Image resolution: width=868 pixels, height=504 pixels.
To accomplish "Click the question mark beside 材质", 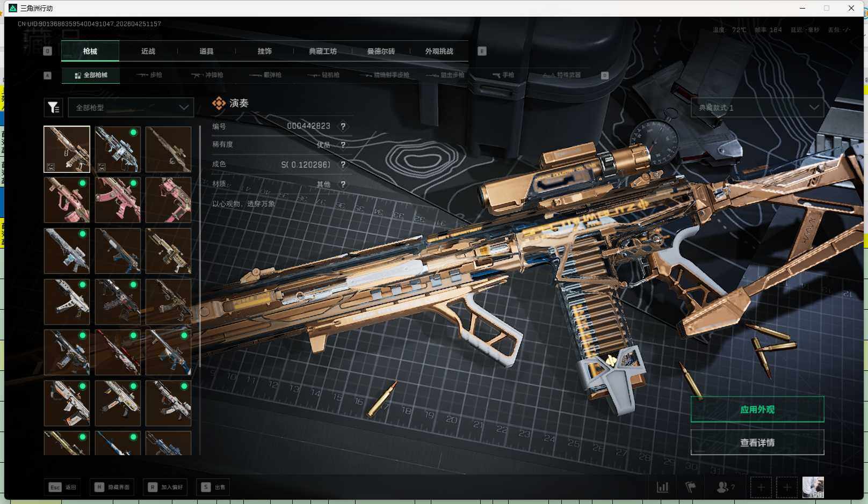I will [x=343, y=185].
